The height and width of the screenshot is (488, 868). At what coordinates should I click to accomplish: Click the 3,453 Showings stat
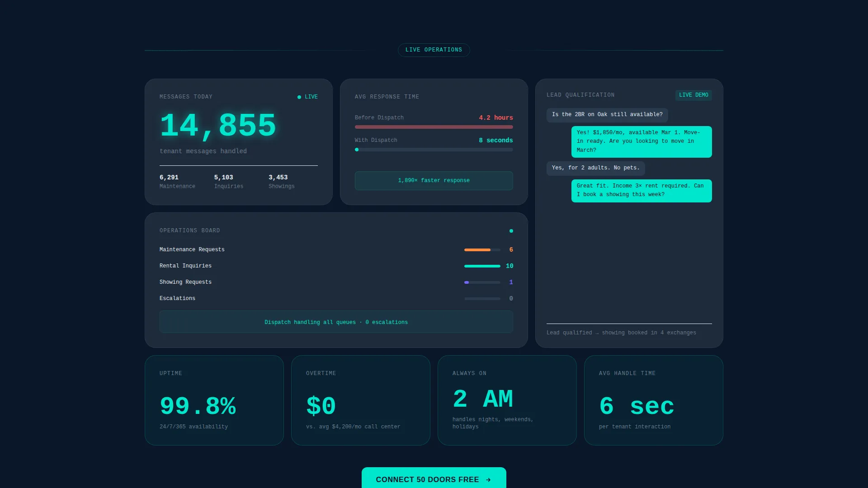281,182
